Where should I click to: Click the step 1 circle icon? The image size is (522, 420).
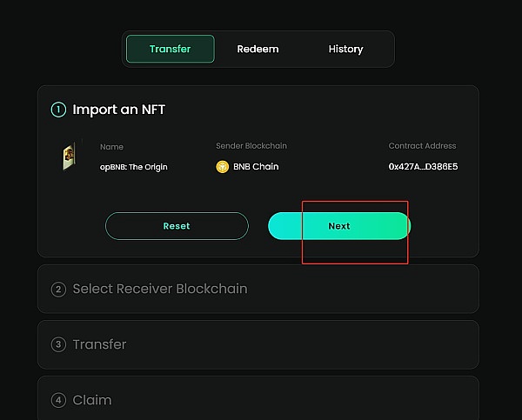click(x=59, y=110)
